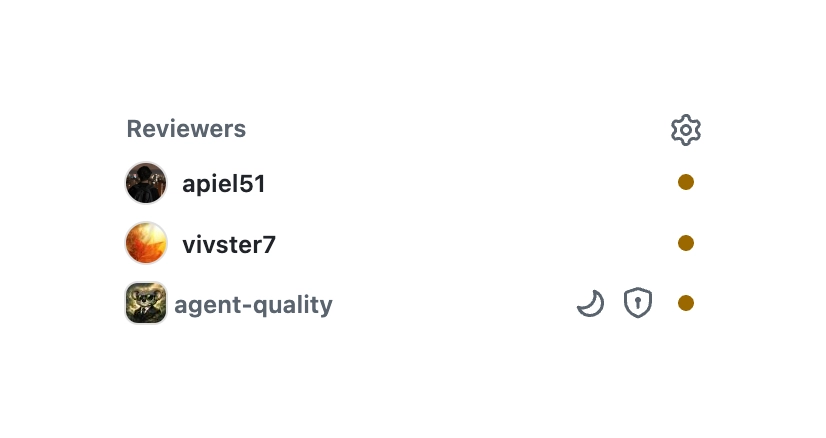Select the username text apiel51
The height and width of the screenshot is (438, 826).
223,184
